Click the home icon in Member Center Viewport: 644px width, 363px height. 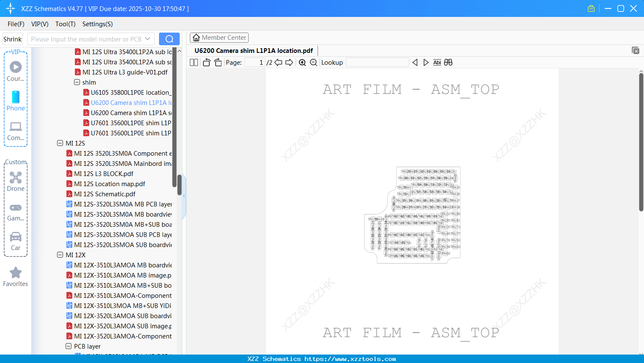pos(196,38)
